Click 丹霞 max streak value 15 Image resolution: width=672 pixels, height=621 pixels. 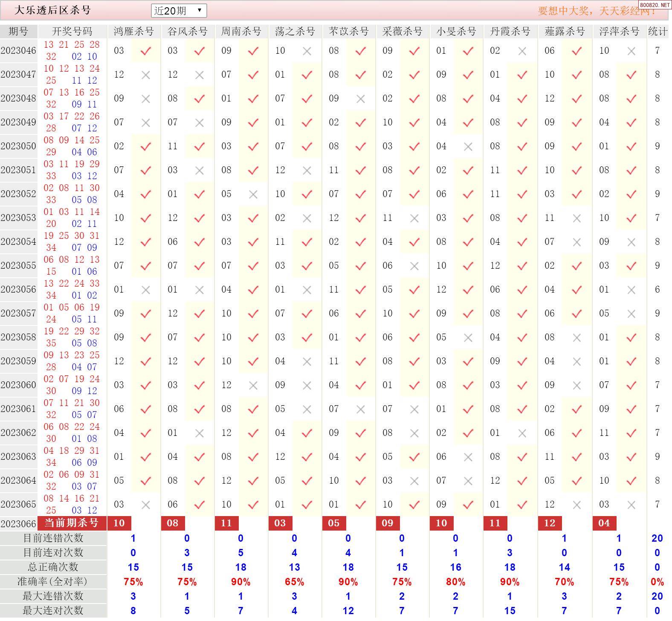coord(510,611)
